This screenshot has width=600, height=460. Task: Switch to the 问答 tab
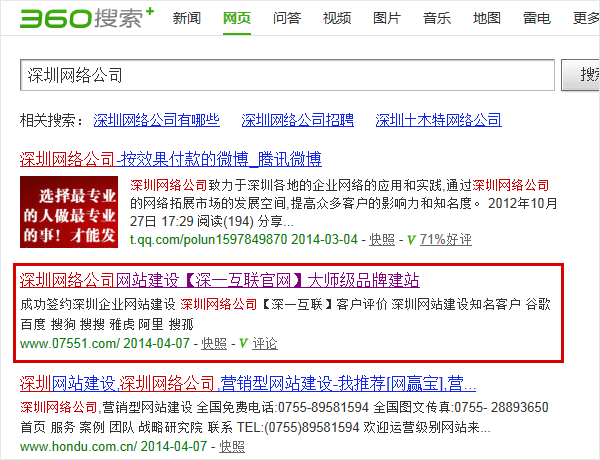coord(287,18)
